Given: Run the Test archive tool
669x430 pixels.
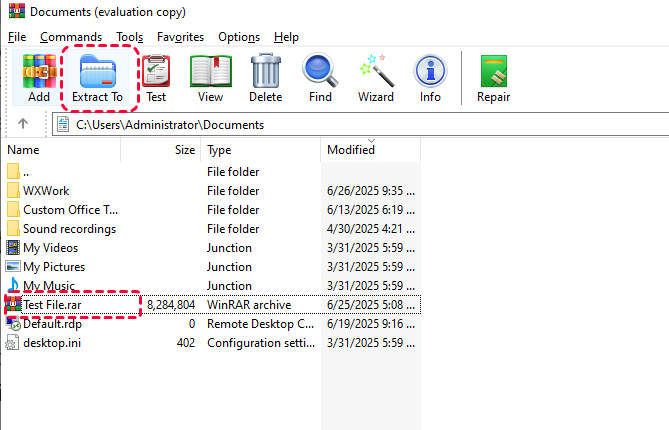Looking at the screenshot, I should (156, 78).
